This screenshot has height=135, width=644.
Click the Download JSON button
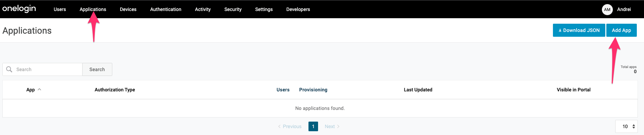[x=579, y=30]
